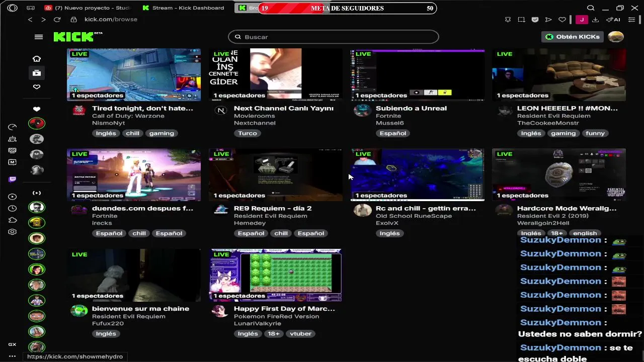The width and height of the screenshot is (644, 362).
Task: Select Español tag under Subiendo a Unreal
Action: (392, 133)
